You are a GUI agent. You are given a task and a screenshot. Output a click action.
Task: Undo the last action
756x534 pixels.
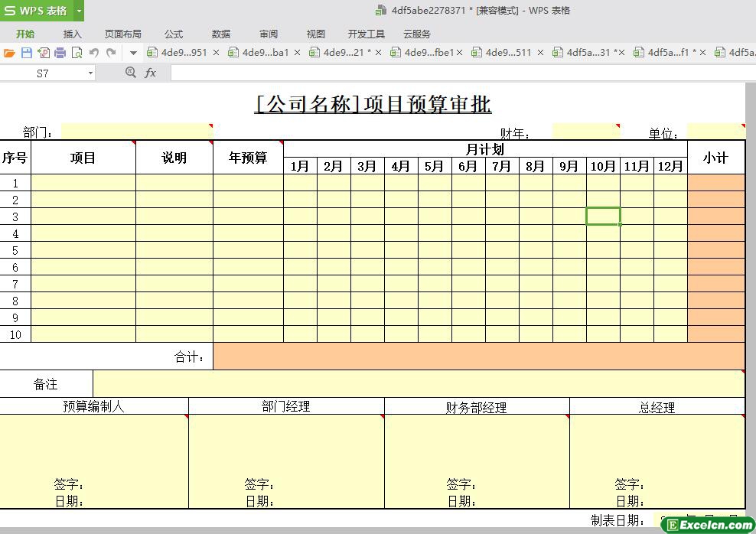tap(94, 53)
